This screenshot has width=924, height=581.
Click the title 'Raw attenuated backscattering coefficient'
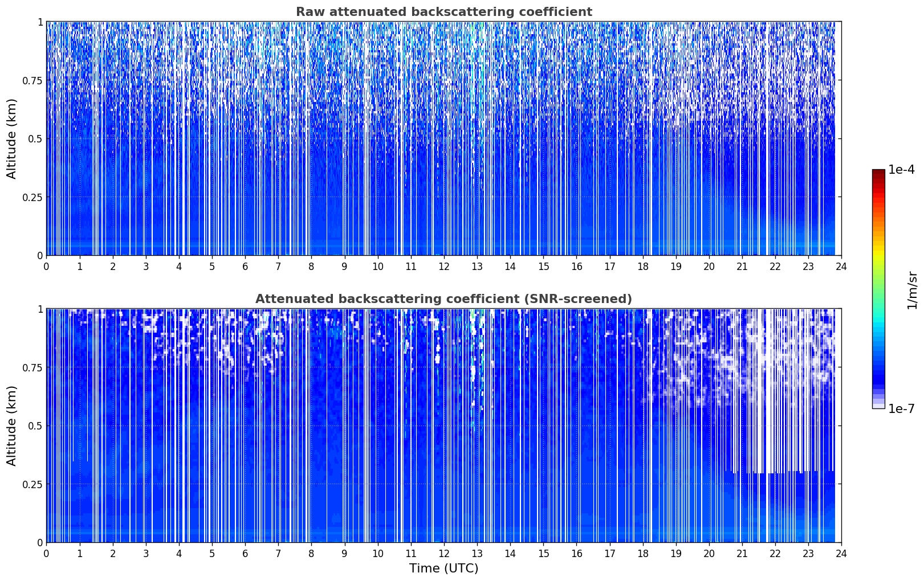pos(443,12)
